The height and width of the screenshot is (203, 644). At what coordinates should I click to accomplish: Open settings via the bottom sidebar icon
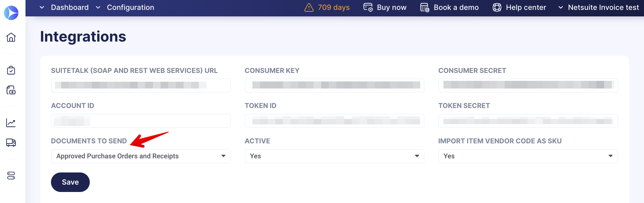11,176
